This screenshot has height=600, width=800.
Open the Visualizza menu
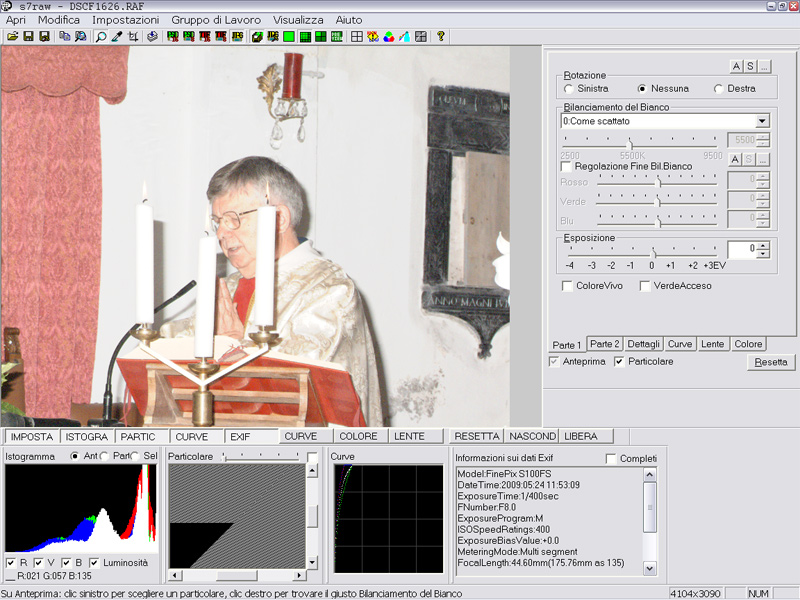click(298, 20)
